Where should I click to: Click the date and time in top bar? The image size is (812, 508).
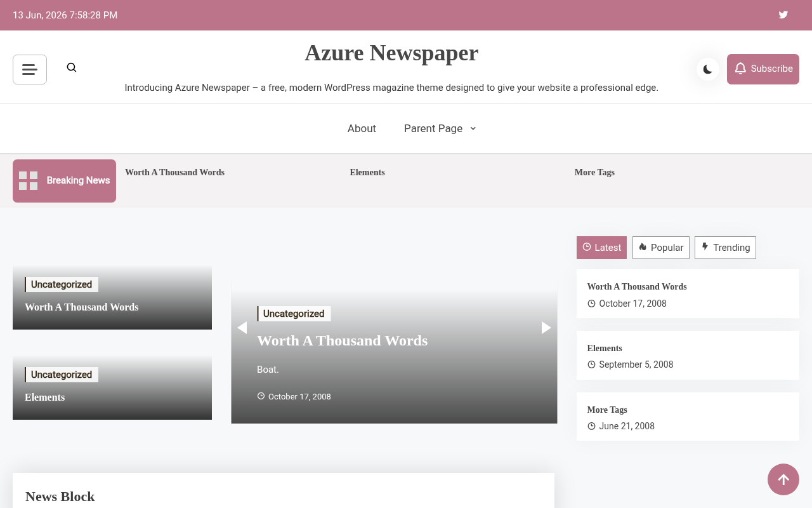pyautogui.click(x=65, y=15)
